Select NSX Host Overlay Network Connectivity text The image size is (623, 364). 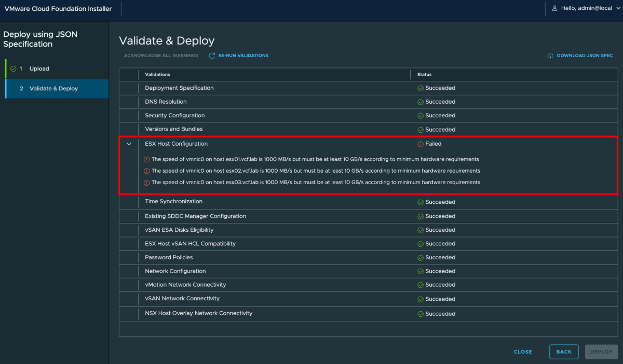click(199, 313)
